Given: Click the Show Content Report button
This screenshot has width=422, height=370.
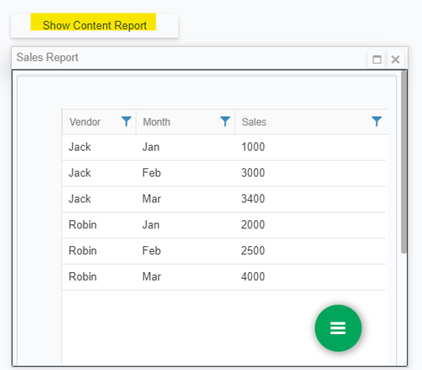Looking at the screenshot, I should click(x=95, y=26).
